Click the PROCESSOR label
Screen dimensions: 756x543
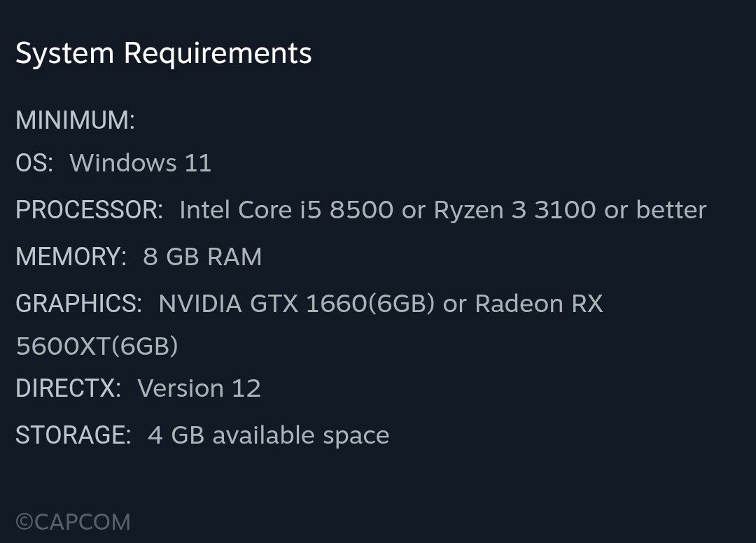point(89,210)
